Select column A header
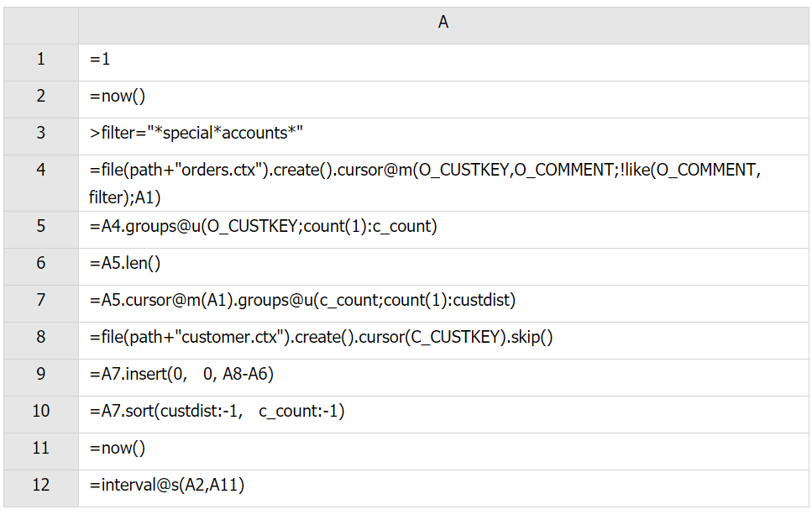 [443, 24]
